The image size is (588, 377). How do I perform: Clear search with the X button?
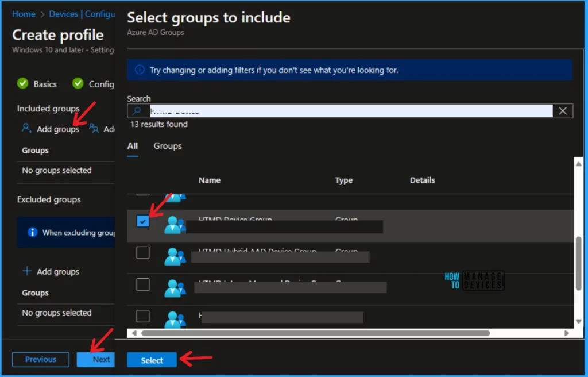(563, 111)
